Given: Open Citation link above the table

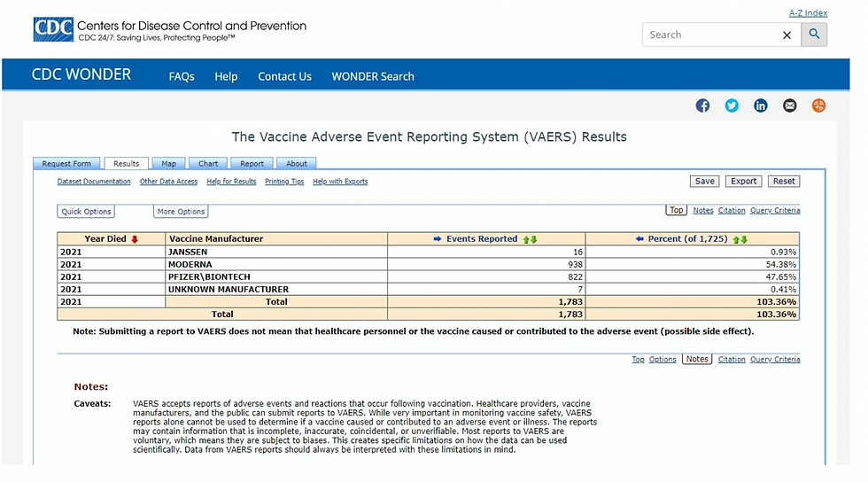Looking at the screenshot, I should coord(732,211).
